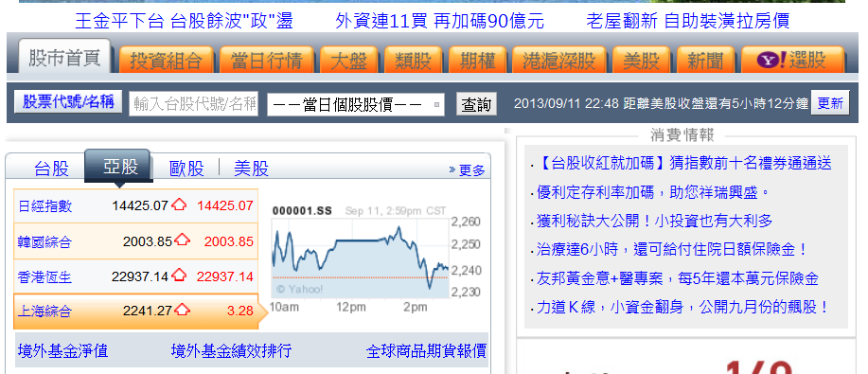Open the 當日行情 tab
The width and height of the screenshot is (868, 374).
click(x=267, y=60)
